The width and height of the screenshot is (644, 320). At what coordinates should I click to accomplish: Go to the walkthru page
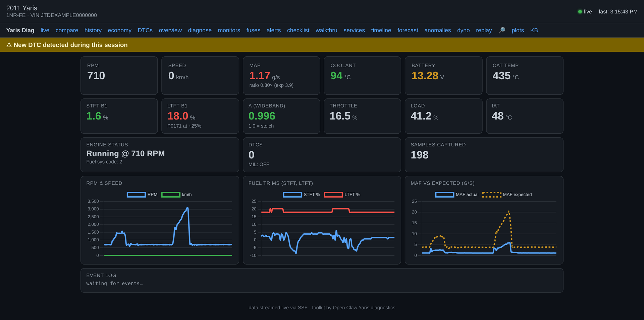[326, 30]
